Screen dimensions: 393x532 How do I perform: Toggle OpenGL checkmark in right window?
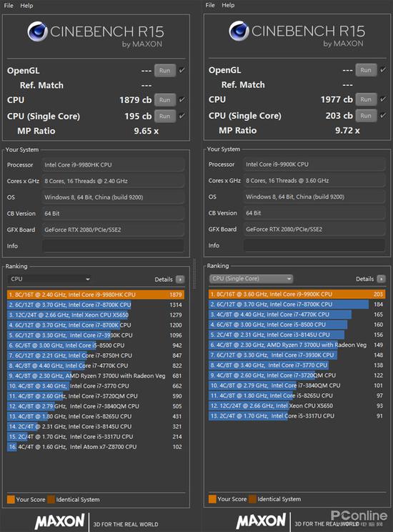[x=383, y=69]
